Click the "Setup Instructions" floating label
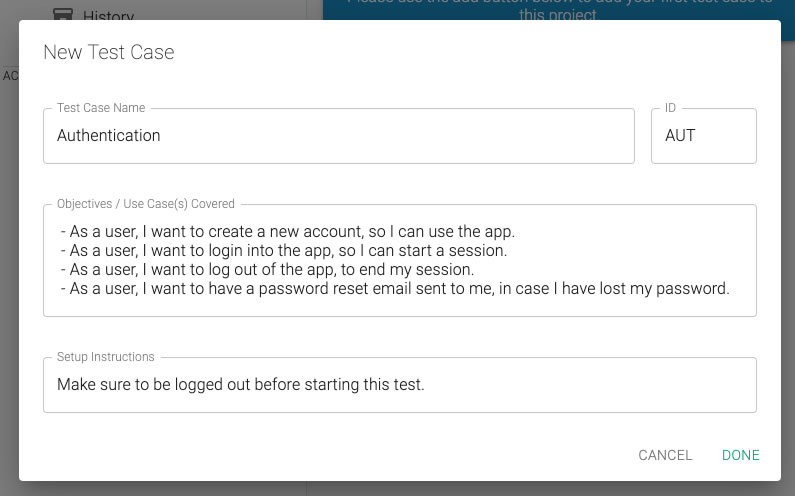 pos(105,357)
